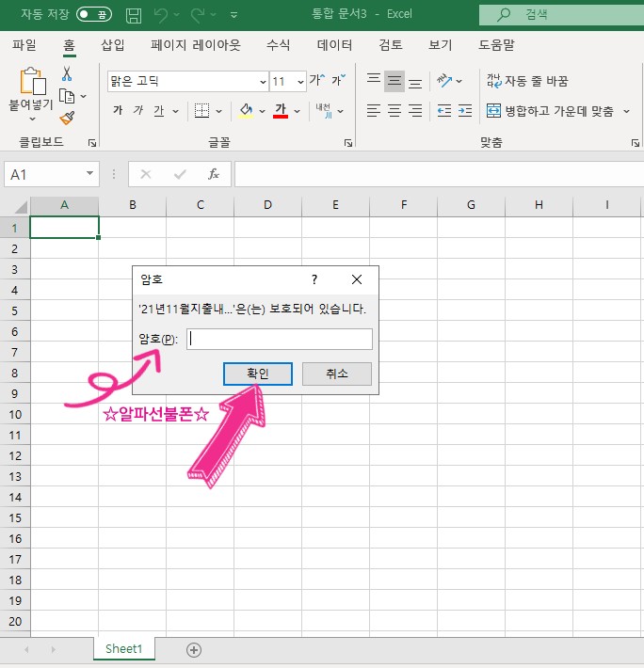
Task: Increase font size with larger 가 icon
Action: coord(316,80)
